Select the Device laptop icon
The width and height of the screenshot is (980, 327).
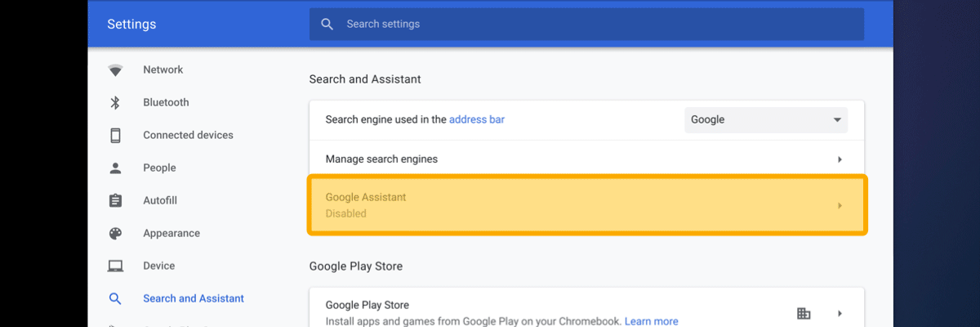[115, 266]
